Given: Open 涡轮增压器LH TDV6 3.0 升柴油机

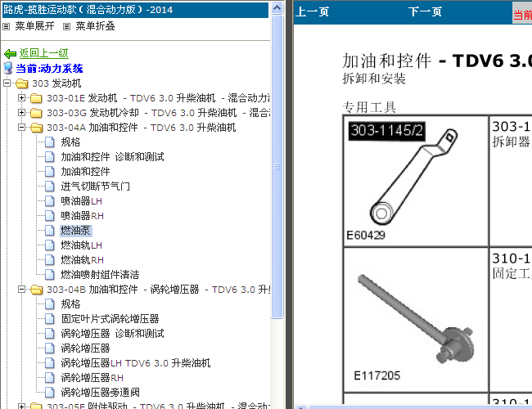Looking at the screenshot, I should coord(136,363).
